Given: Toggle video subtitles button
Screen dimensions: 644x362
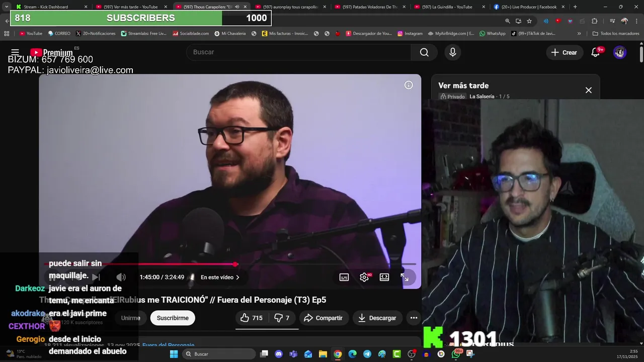Looking at the screenshot, I should point(344,277).
